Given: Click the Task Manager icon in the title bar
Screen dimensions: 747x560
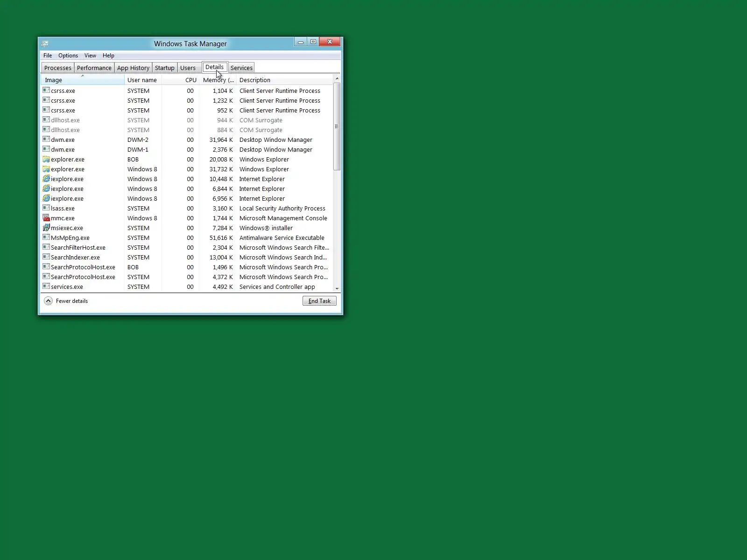Looking at the screenshot, I should [x=45, y=43].
